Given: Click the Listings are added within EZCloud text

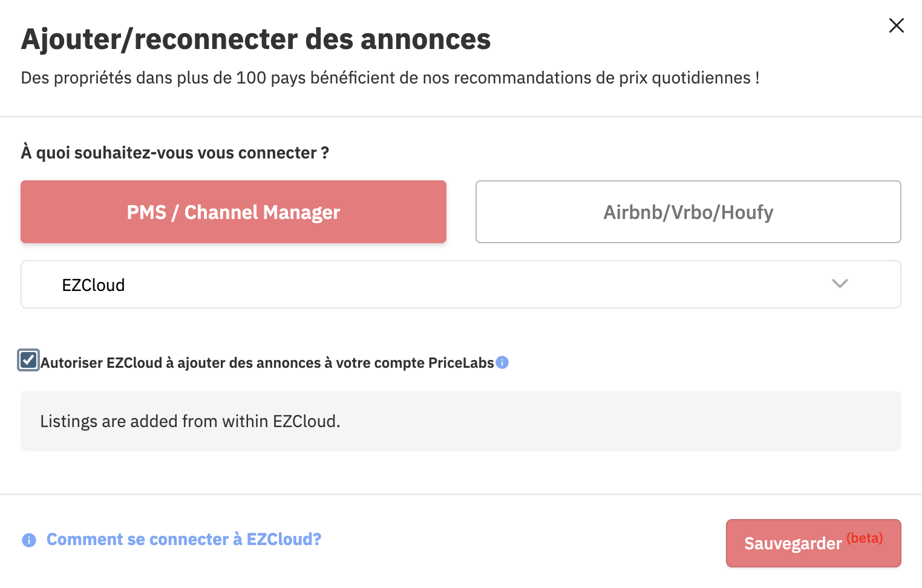Looking at the screenshot, I should pos(190,421).
